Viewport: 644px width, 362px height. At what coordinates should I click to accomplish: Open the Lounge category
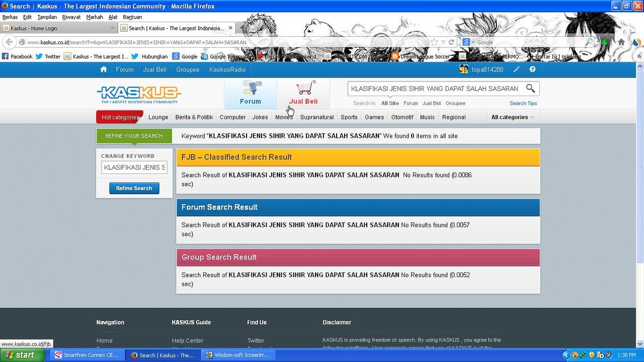tap(158, 117)
